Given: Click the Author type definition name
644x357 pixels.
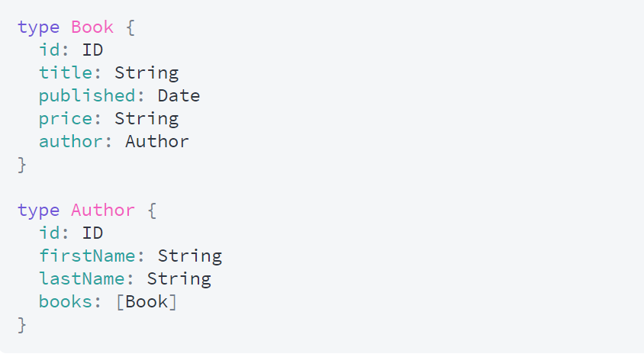Looking at the screenshot, I should [103, 211].
